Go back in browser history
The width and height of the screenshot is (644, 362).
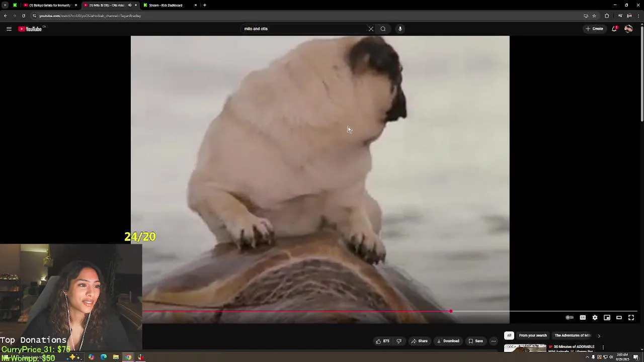[x=5, y=16]
